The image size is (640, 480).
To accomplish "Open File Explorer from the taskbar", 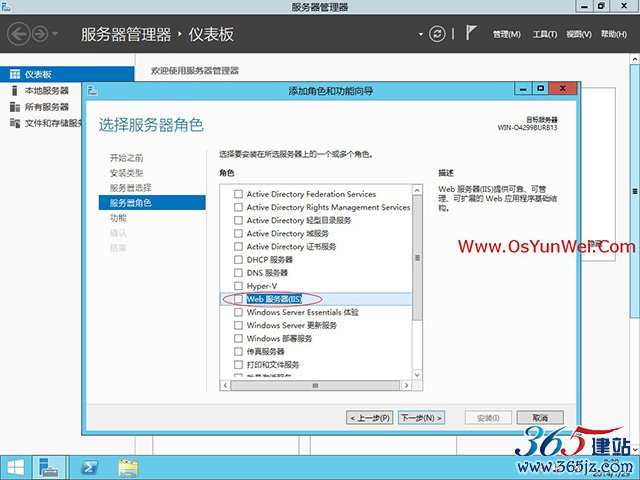I will [x=128, y=468].
